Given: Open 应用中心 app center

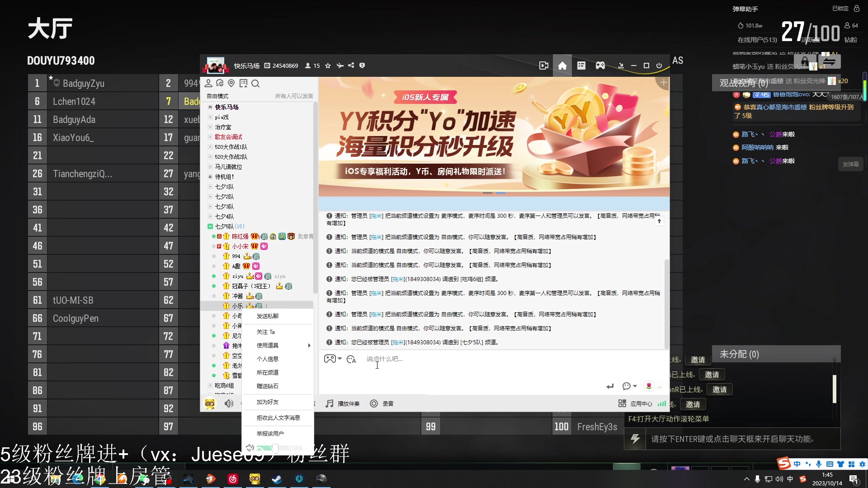Looking at the screenshot, I should pos(635,404).
